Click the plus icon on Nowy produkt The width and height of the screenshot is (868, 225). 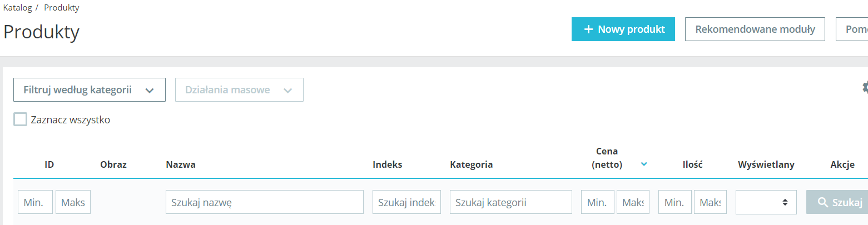(x=588, y=29)
